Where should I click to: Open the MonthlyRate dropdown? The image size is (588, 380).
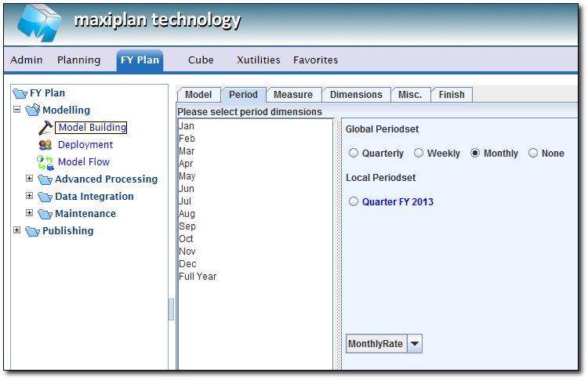415,344
